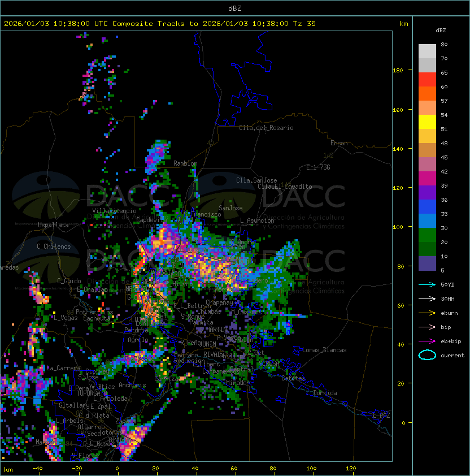
Task: Click the Perdriel map label
Action: (138, 330)
